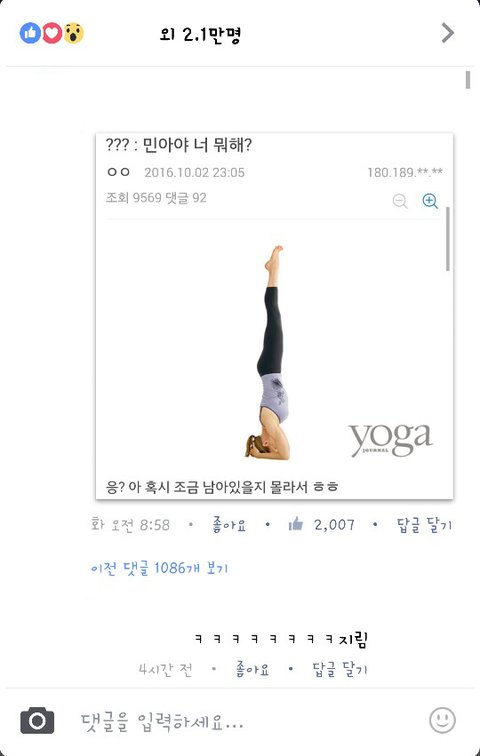Reply to the ㅋㅋㅋ지림 comment

tap(340, 669)
